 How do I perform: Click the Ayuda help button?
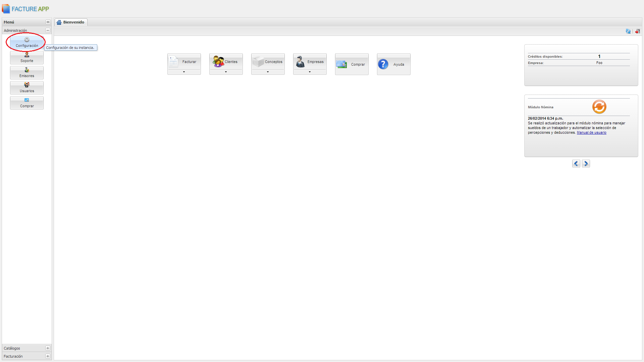[393, 64]
